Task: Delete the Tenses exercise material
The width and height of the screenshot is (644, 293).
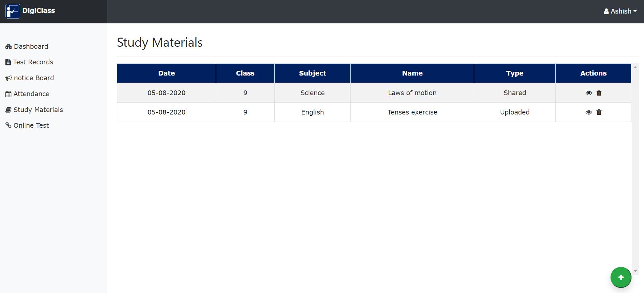Action: point(599,112)
